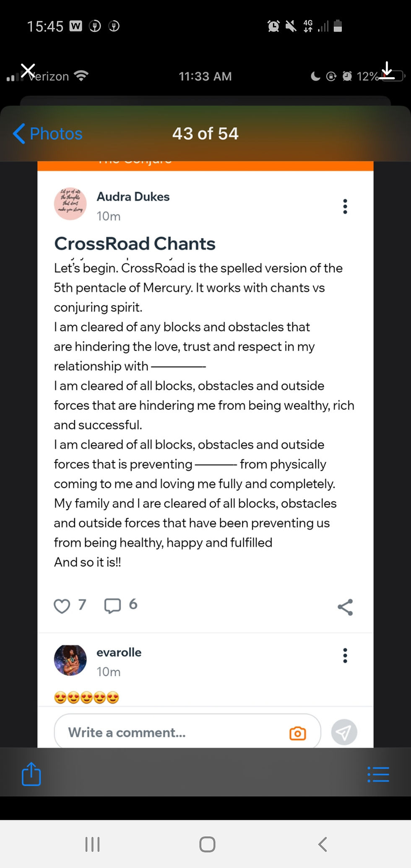411x868 pixels.
Task: Attach a photo using camera icon
Action: click(298, 733)
